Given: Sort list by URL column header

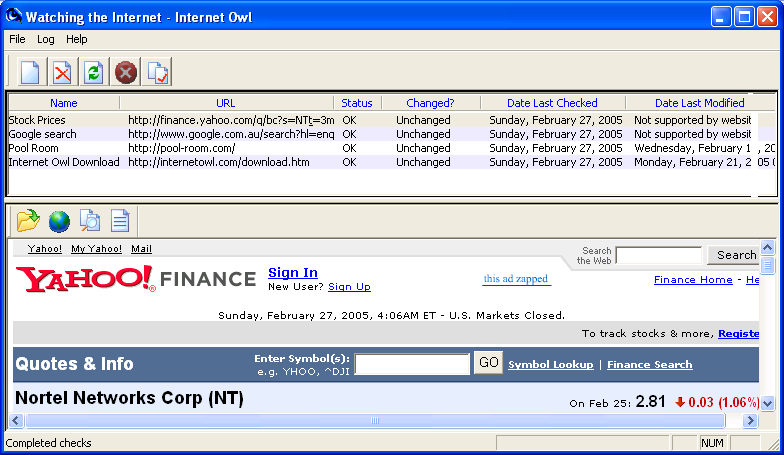Looking at the screenshot, I should 226,103.
